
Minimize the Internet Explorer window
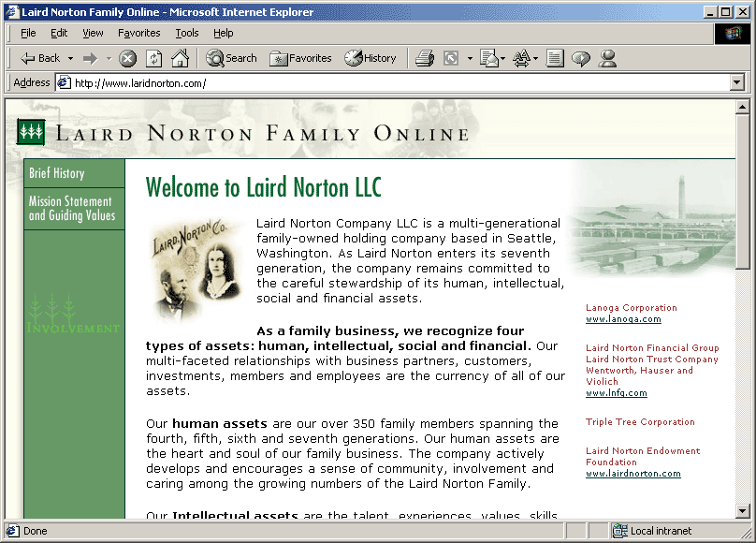710,12
